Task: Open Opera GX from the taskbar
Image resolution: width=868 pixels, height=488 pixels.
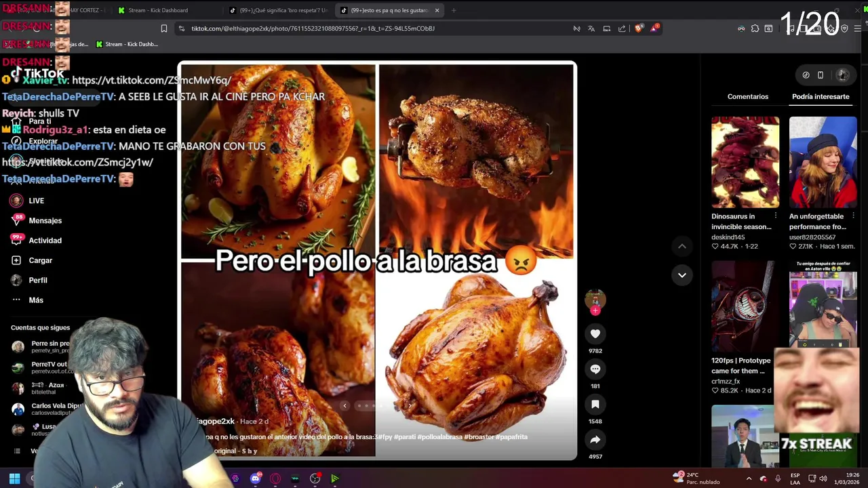Action: point(275,479)
